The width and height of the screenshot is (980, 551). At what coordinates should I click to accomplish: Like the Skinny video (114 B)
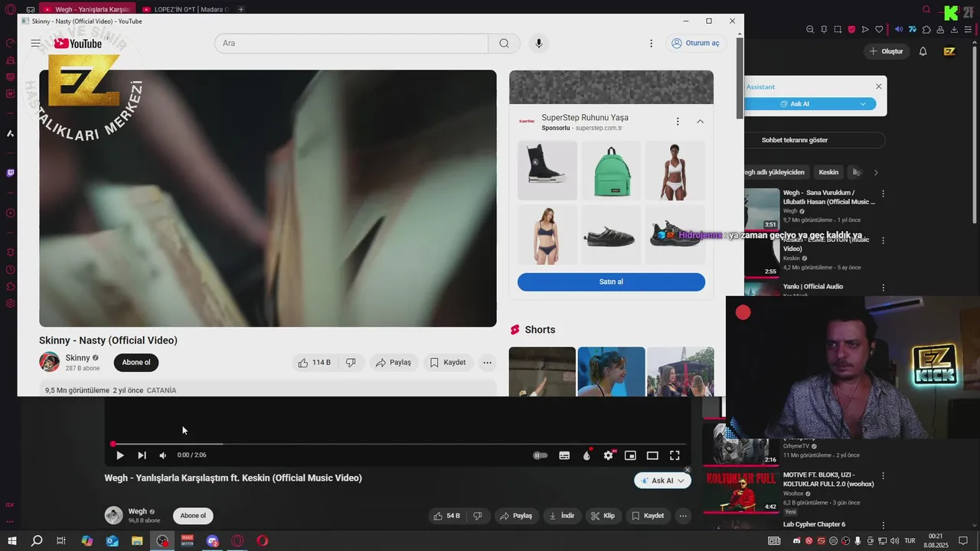tap(314, 362)
